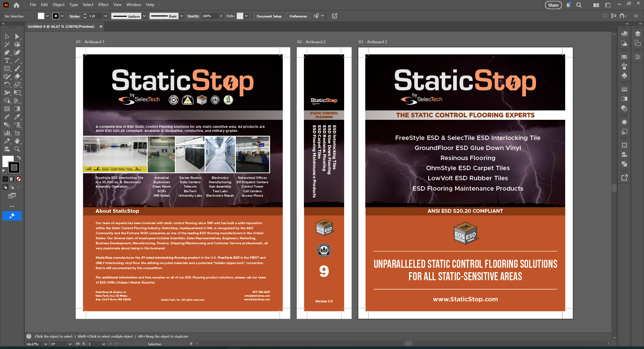Pick the Magic Wand tool
Screen dimensions: 644x349
7,44
